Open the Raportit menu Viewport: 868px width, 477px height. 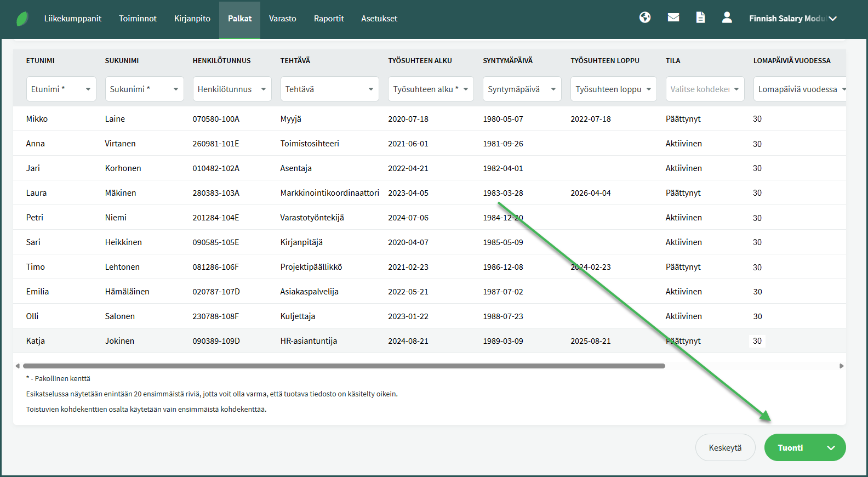329,19
